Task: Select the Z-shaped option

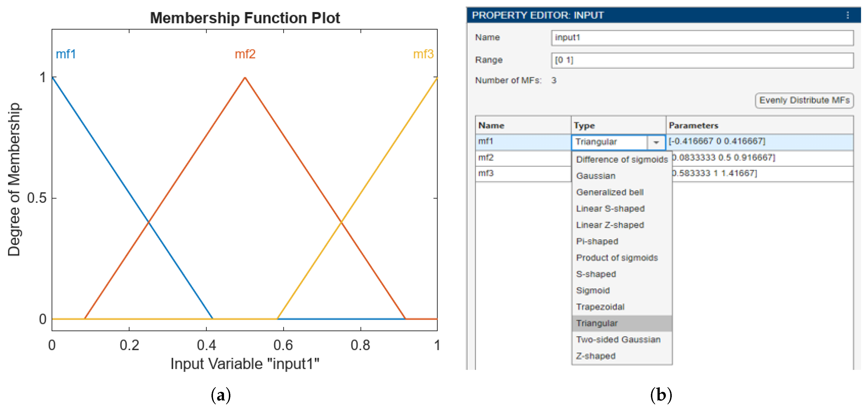Action: [x=595, y=356]
